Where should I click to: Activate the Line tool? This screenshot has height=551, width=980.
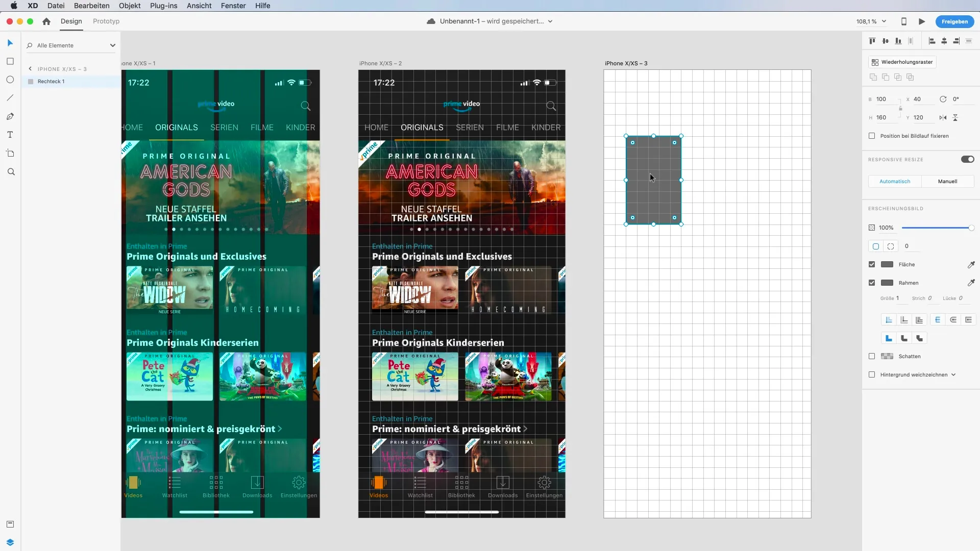(10, 98)
